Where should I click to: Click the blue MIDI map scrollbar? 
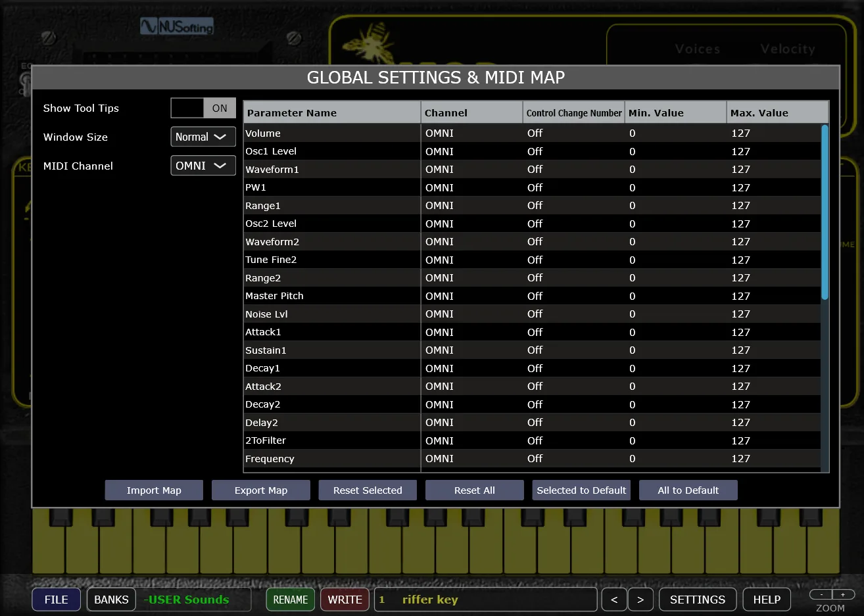[x=825, y=212]
